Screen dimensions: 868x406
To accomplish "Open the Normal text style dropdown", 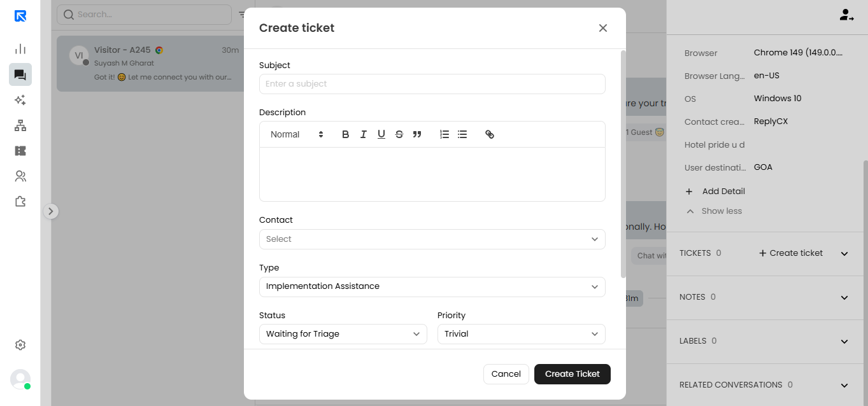I will coord(297,134).
